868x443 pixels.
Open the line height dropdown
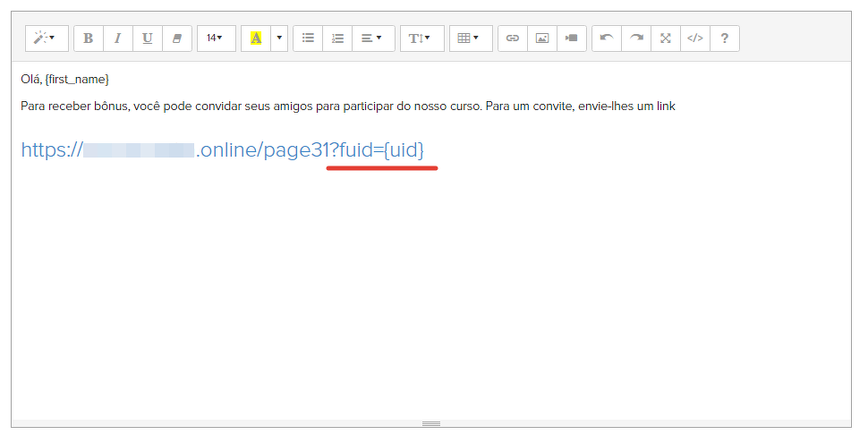pyautogui.click(x=421, y=38)
